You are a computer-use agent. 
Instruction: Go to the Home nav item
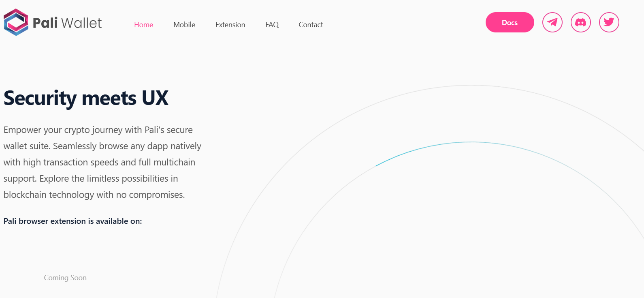pyautogui.click(x=144, y=25)
